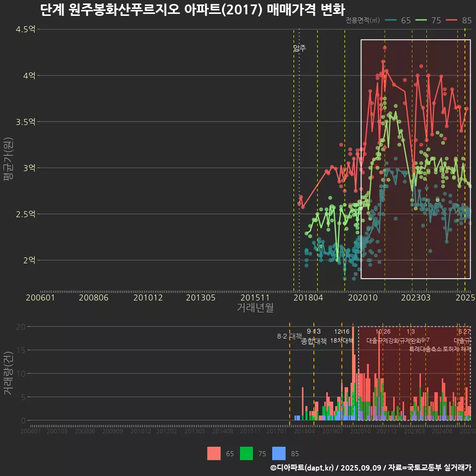Click the 10·26 대출규제강화 policy marker label
Screen dimensions: 476x476
coord(383,336)
